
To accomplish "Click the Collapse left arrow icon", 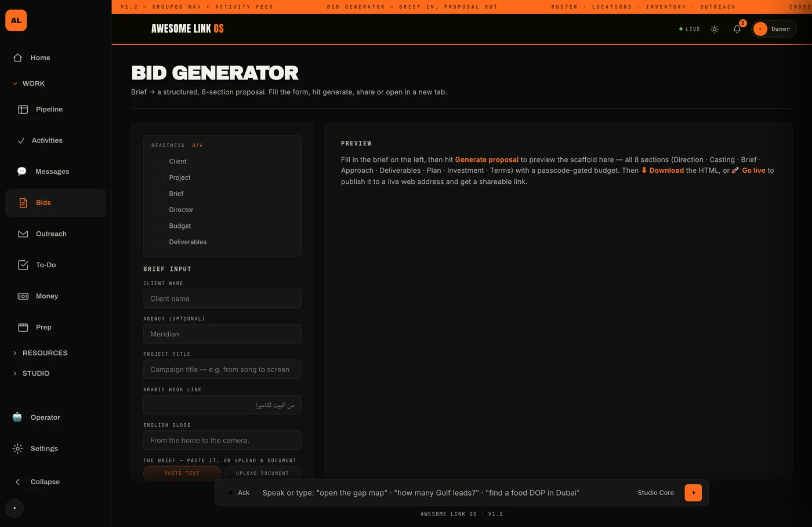I will pos(17,482).
